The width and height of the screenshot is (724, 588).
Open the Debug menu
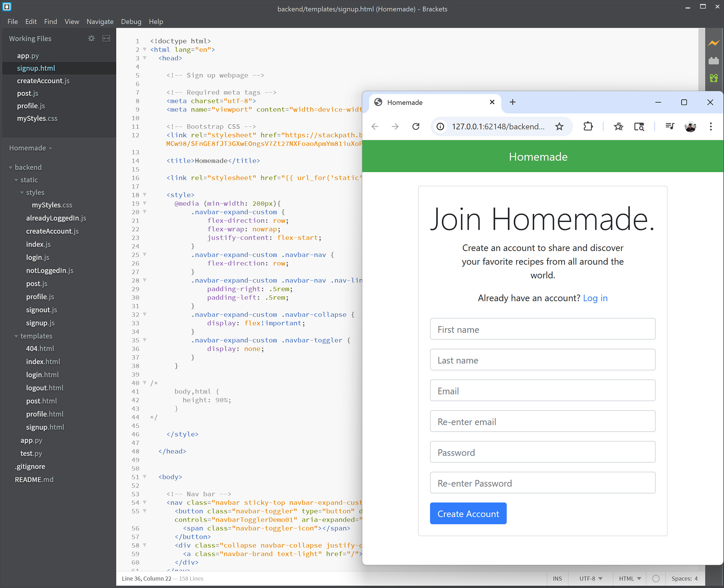[x=131, y=22]
